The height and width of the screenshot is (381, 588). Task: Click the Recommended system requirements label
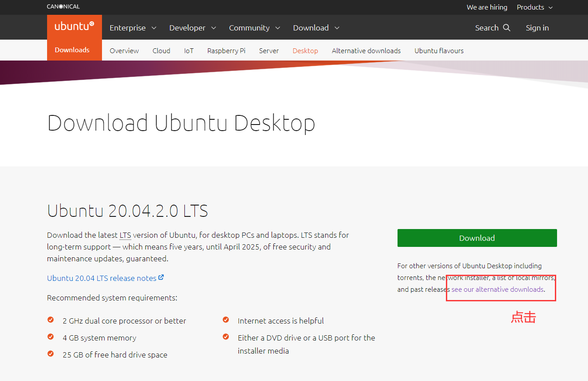point(112,298)
